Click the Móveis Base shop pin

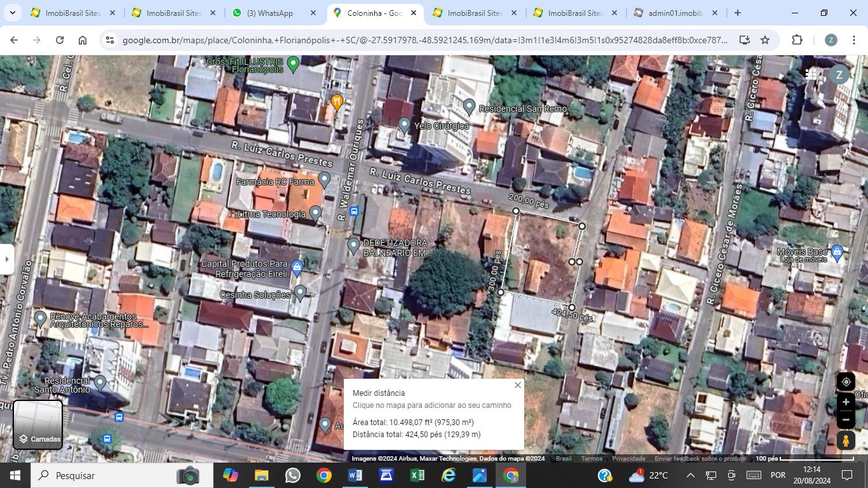837,252
